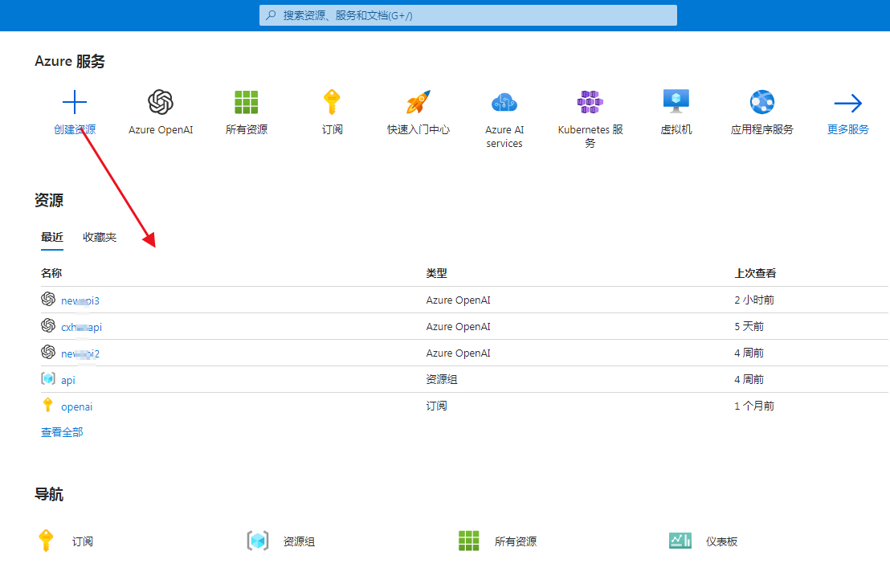Click the OpenAI icon beside the cxh api resource
890x588 pixels.
tap(48, 326)
